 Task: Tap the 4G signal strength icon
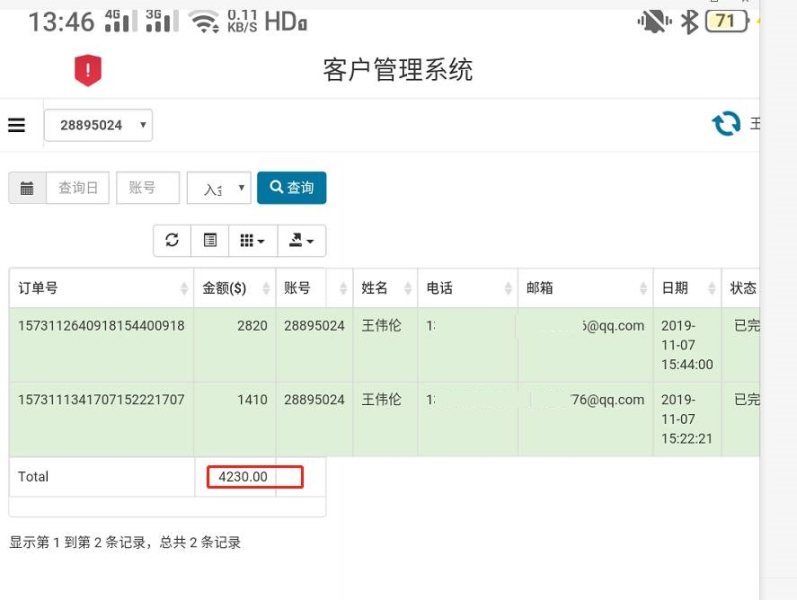click(x=121, y=21)
